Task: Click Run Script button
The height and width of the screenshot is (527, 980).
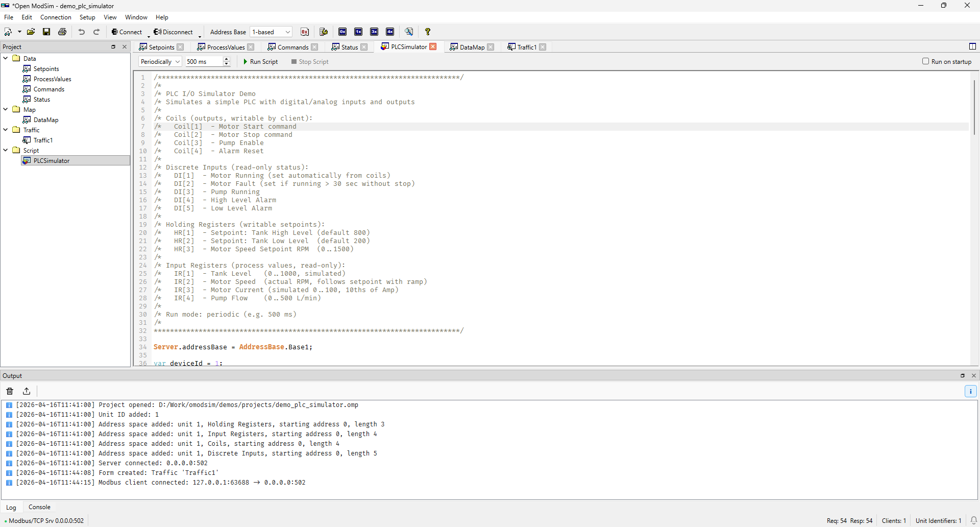Action: (260, 61)
